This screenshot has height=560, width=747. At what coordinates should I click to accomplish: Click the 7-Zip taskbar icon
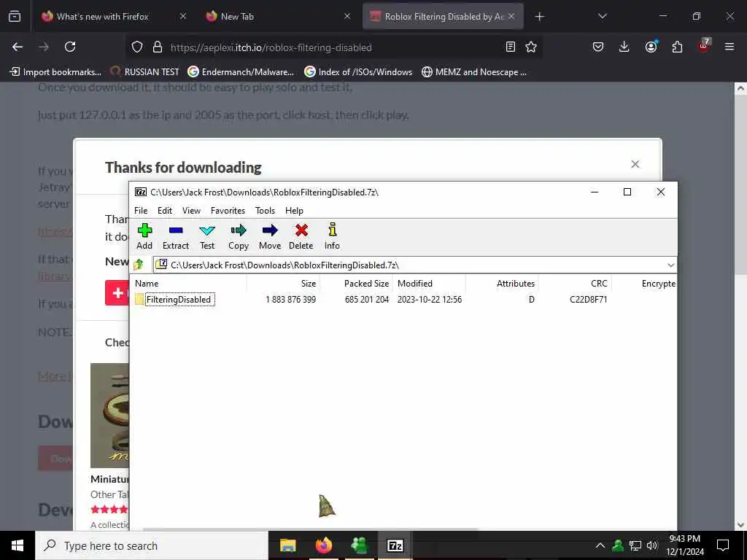click(395, 545)
